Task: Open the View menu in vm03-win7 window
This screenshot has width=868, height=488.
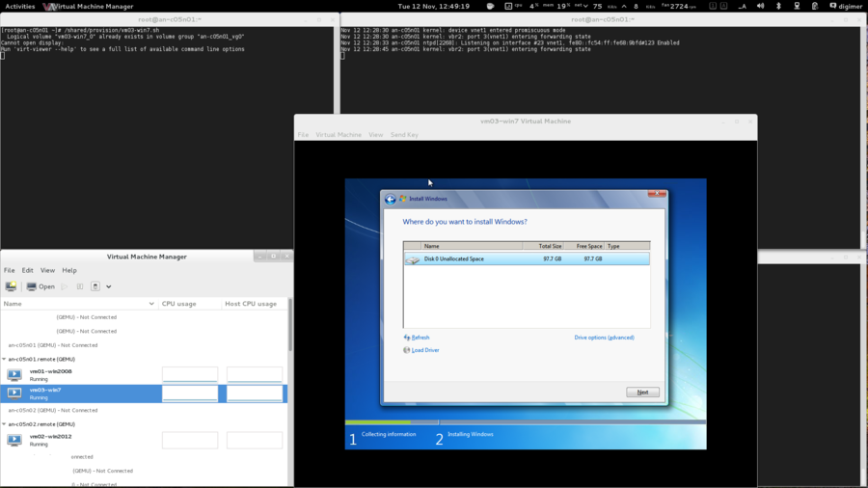Action: 375,135
